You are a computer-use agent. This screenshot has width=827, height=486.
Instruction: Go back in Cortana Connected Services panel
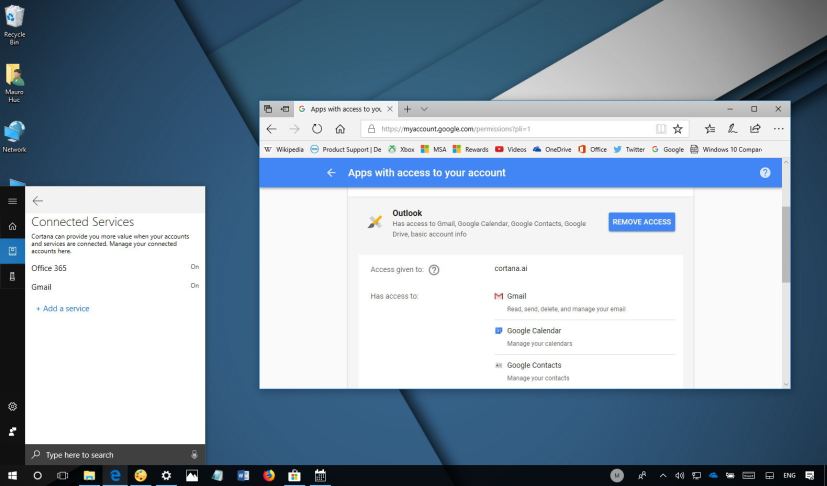click(x=37, y=201)
